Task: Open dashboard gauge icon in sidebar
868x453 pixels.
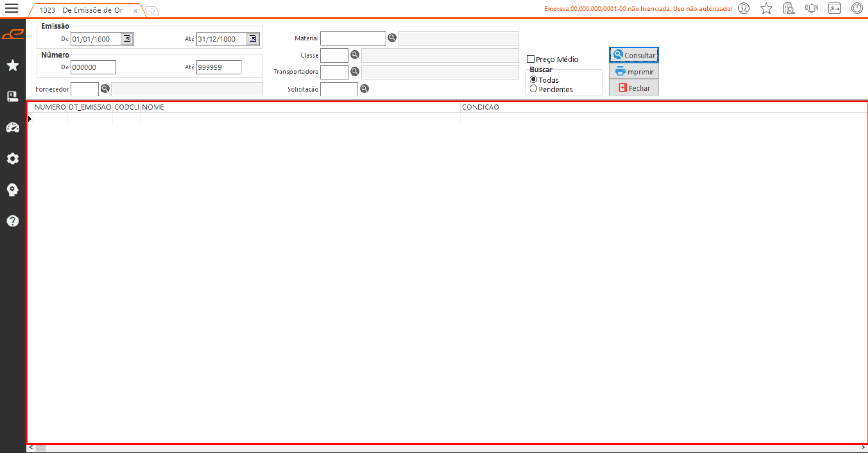Action: (13, 128)
